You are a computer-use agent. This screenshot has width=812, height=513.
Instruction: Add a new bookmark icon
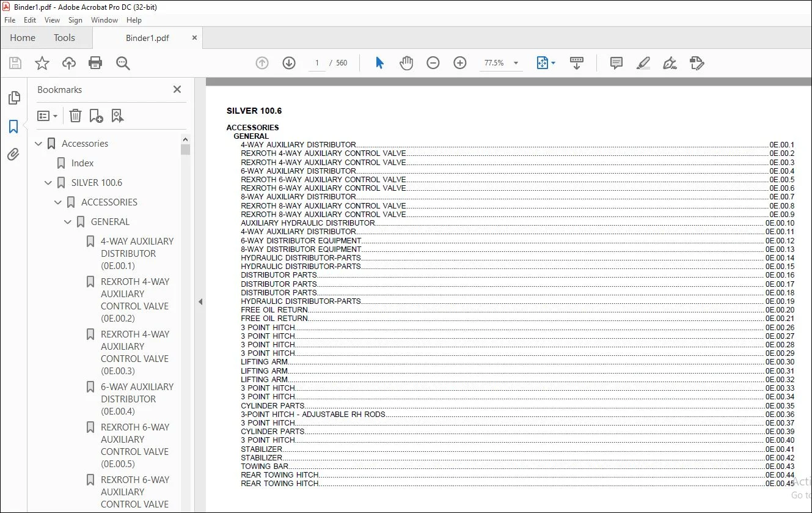(96, 116)
